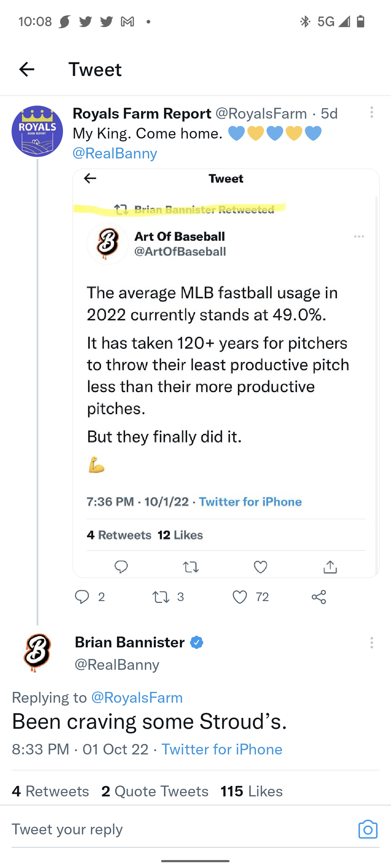Retweet the Royals Farm Report tweet

pyautogui.click(x=161, y=597)
